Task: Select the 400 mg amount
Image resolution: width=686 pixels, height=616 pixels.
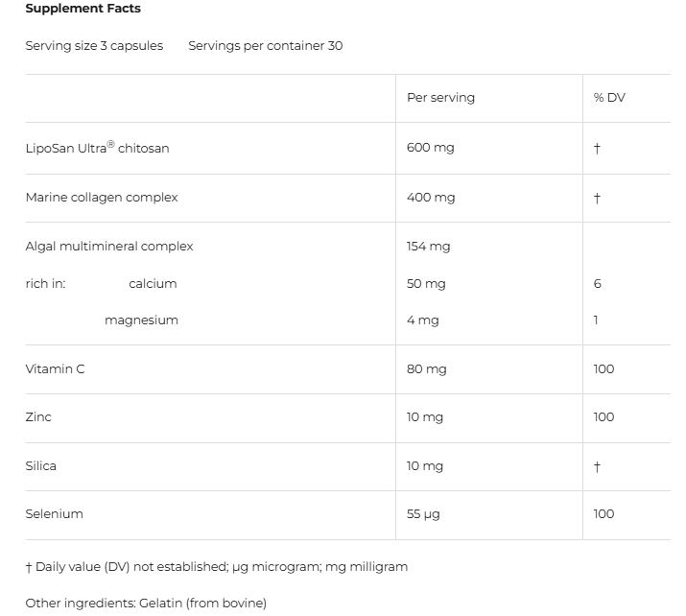Action: coord(431,198)
